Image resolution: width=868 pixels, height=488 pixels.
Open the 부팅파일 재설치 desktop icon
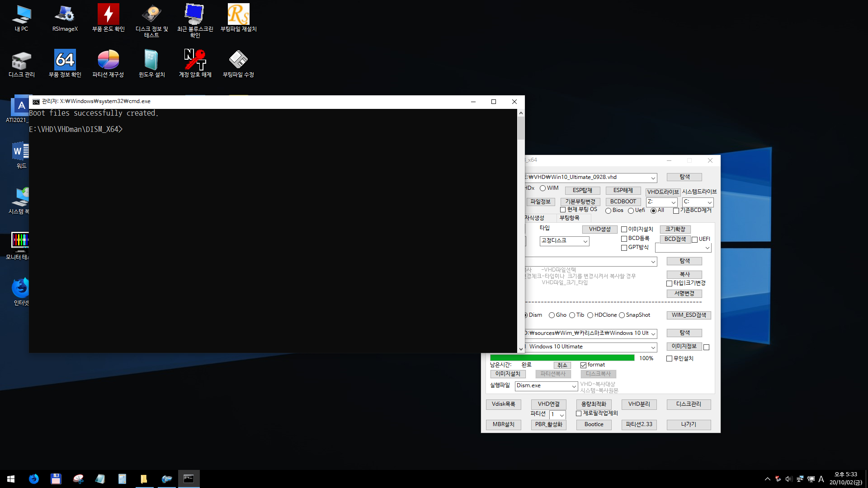(x=238, y=19)
